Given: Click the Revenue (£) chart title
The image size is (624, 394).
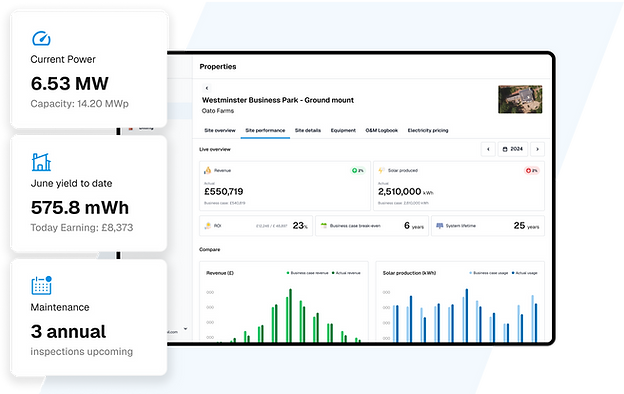Looking at the screenshot, I should 220,273.
